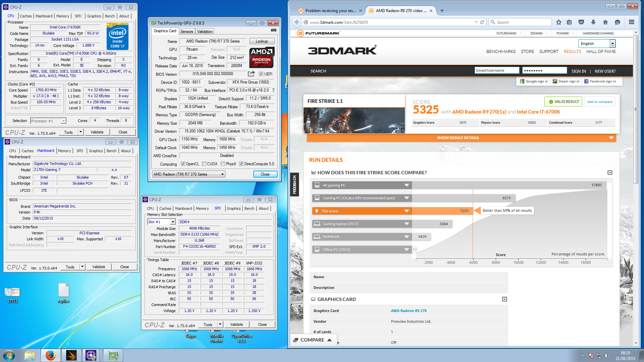
Task: Bookmark this page with the star icon
Action: coord(558,22)
